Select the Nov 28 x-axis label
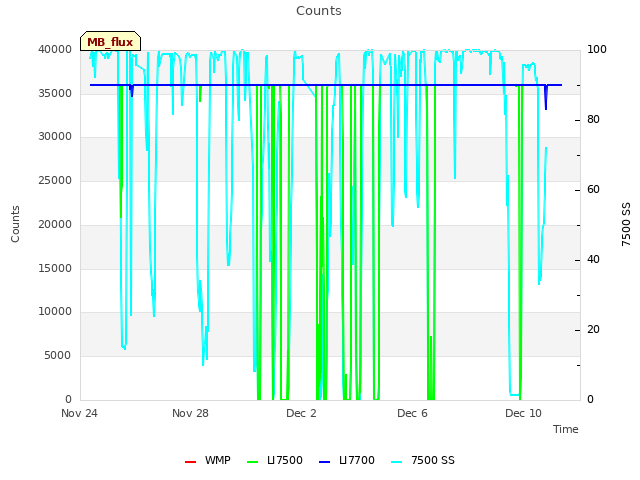The image size is (640, 480). pyautogui.click(x=190, y=413)
